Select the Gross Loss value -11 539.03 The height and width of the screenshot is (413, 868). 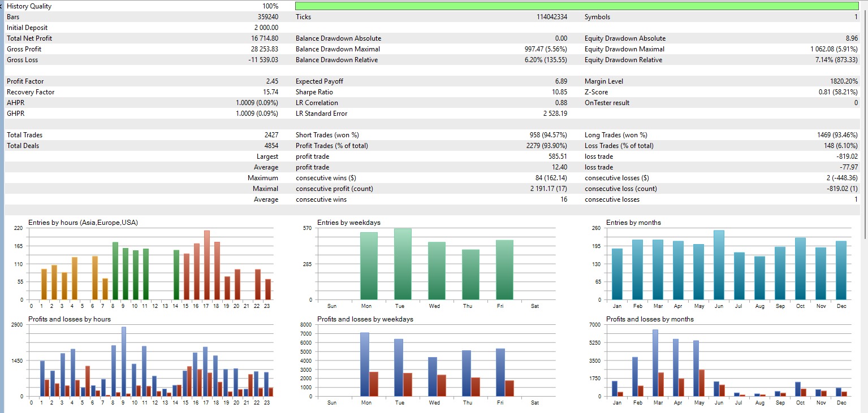pos(264,60)
